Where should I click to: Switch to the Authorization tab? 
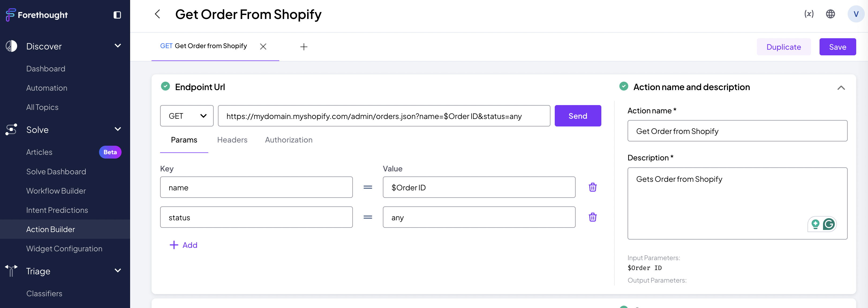(289, 140)
